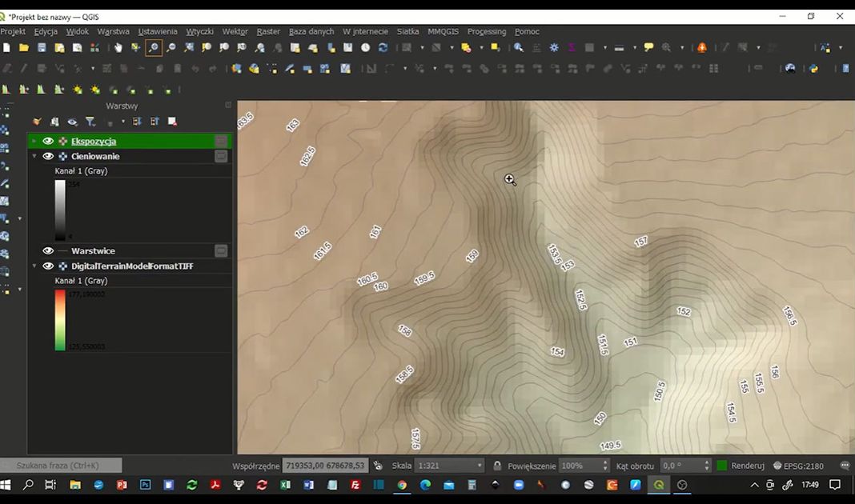Viewport: 855px width, 504px height.
Task: Open the Skala scale dropdown
Action: pyautogui.click(x=480, y=466)
